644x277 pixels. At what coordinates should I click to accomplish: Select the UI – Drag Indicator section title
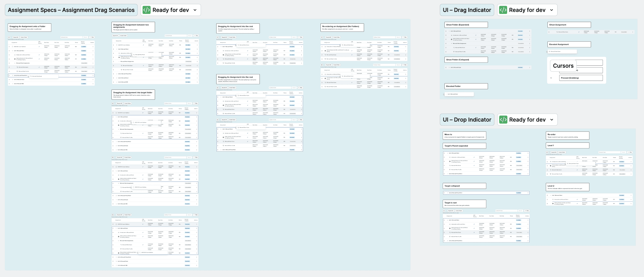pos(467,10)
